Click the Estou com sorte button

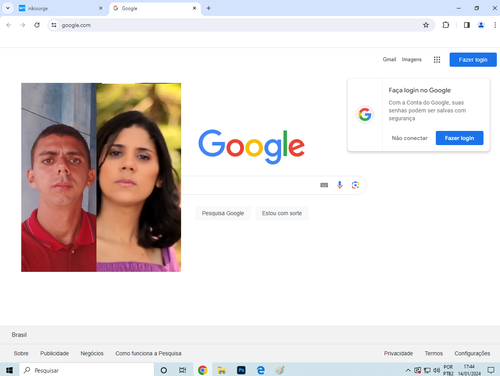[282, 213]
